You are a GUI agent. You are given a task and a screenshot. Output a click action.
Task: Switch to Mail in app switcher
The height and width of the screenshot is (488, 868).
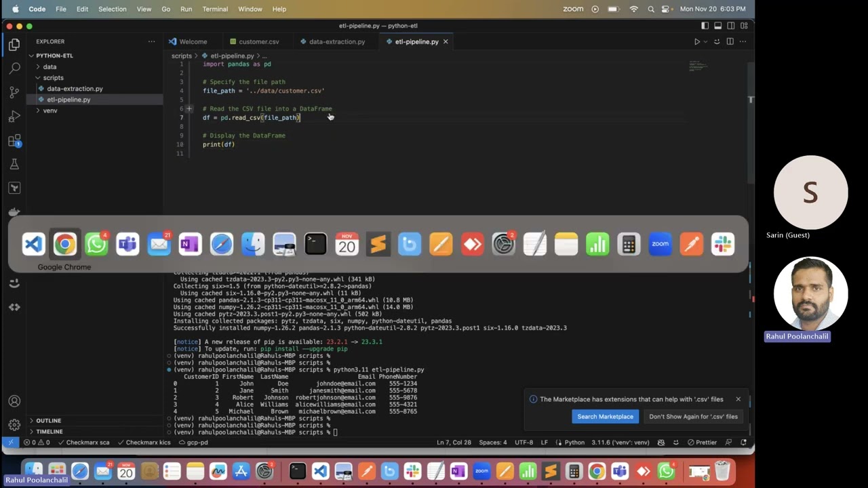point(159,244)
